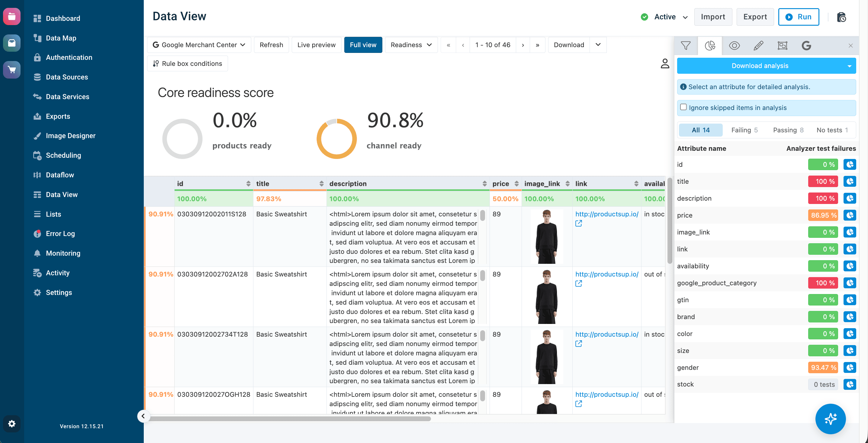
Task: Open Rule box conditions
Action: click(x=187, y=63)
